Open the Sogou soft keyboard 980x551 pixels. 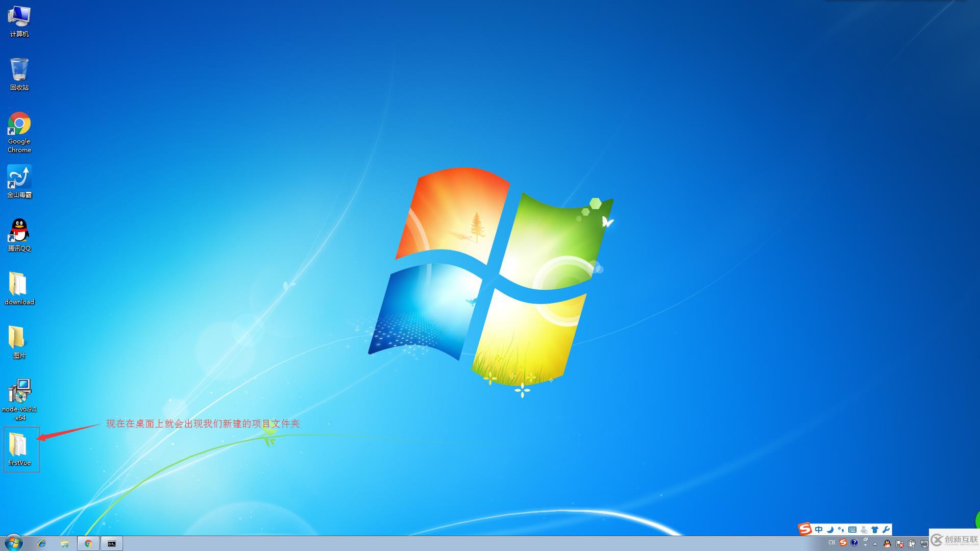pos(852,530)
